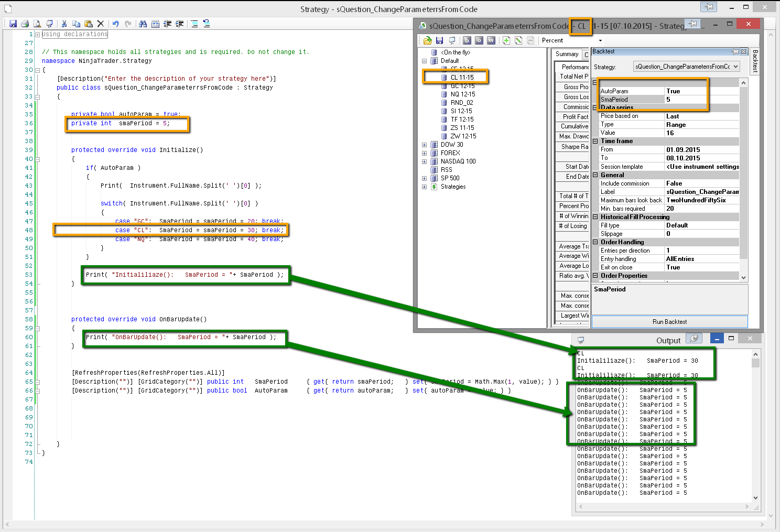Expand the DOW 30 instrument list

[424, 145]
